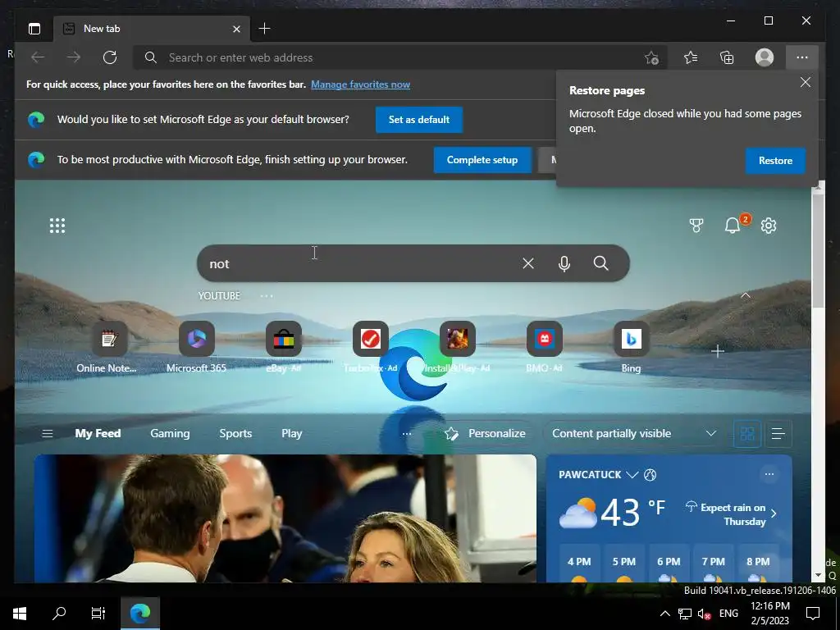The image size is (840, 630).
Task: Open Windows taskbar search
Action: [59, 614]
